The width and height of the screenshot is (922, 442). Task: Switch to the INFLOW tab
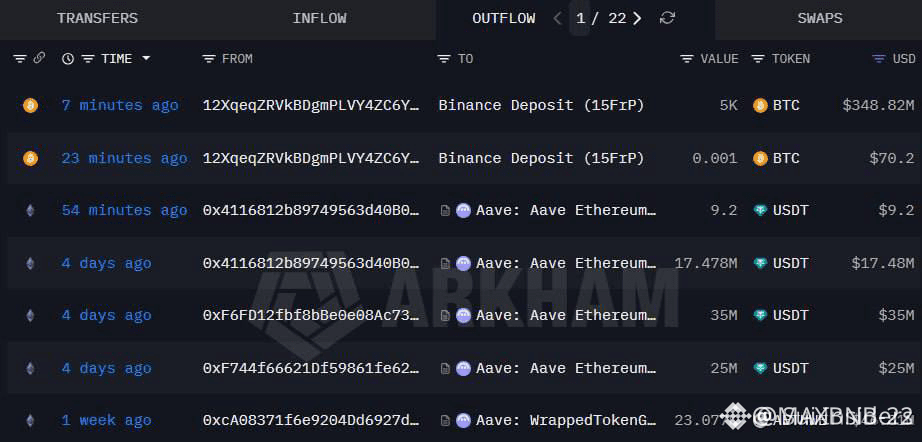319,18
